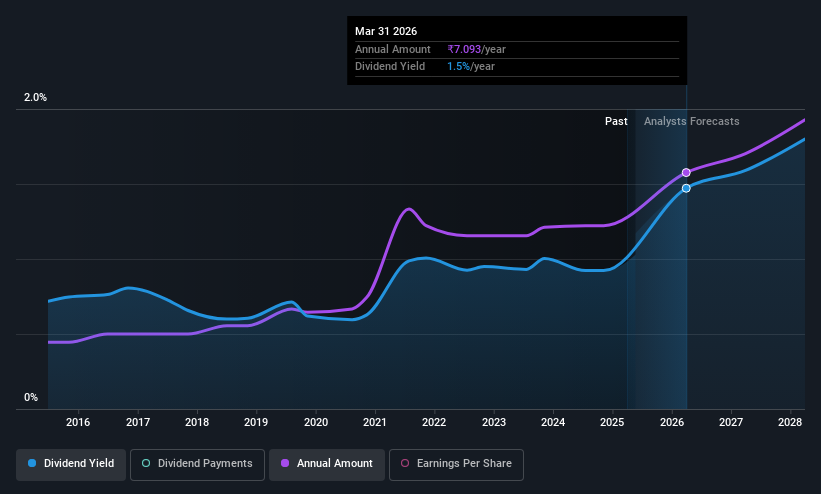Select the 2025 x-axis label
This screenshot has width=821, height=494.
(612, 422)
